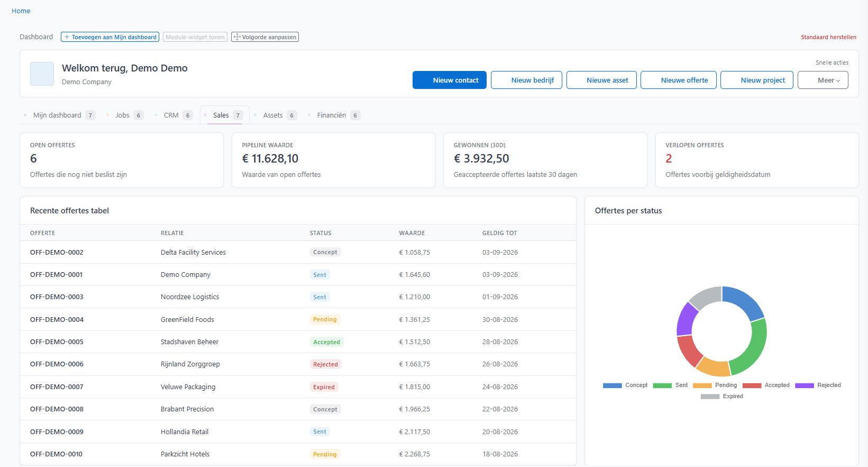Open offerte OFF-DEMO-0010
868x467 pixels.
57,454
